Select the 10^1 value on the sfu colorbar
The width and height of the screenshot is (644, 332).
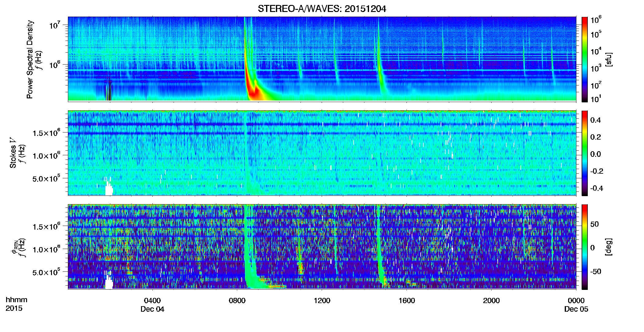pos(596,99)
